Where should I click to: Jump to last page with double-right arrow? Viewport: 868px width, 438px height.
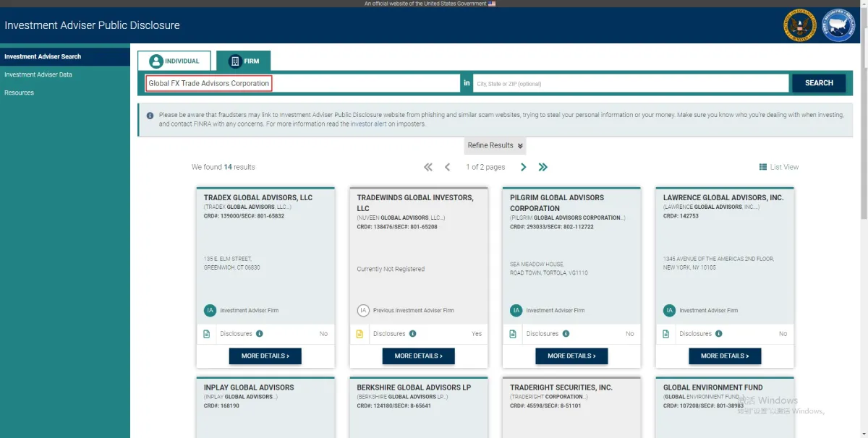pos(543,167)
